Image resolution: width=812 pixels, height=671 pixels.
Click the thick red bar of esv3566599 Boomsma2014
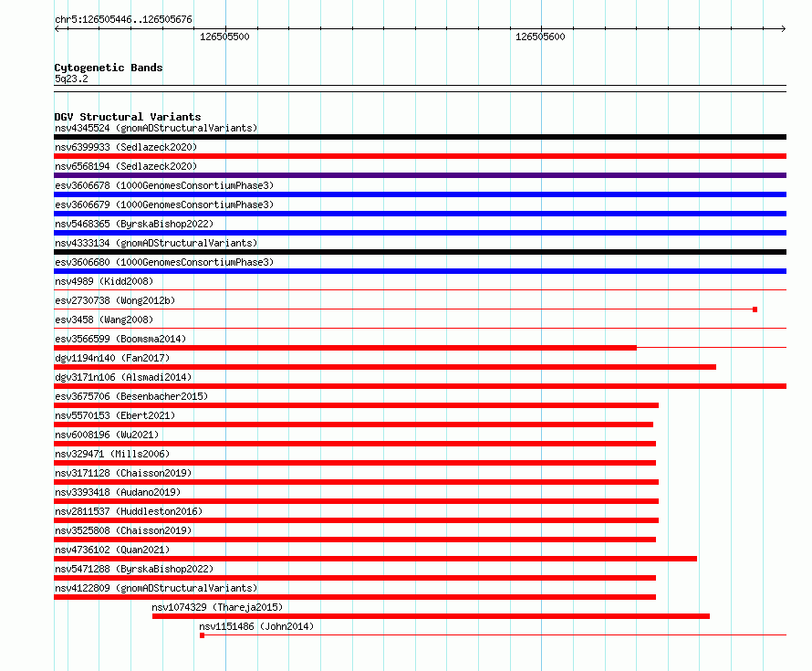click(x=346, y=348)
